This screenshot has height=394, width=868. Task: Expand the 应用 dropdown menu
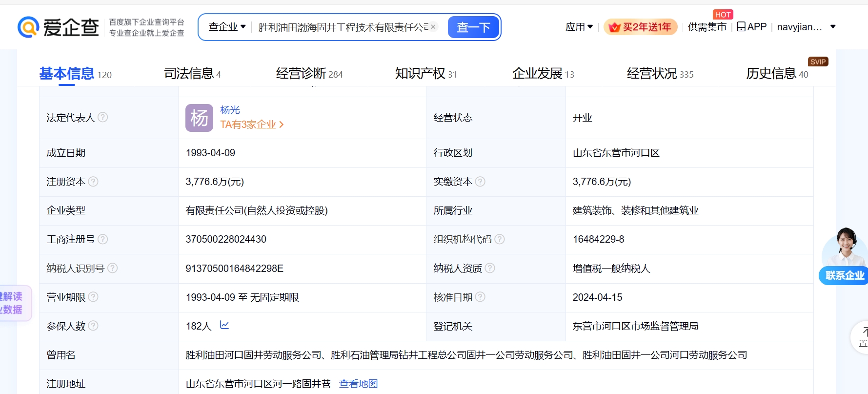pos(579,27)
